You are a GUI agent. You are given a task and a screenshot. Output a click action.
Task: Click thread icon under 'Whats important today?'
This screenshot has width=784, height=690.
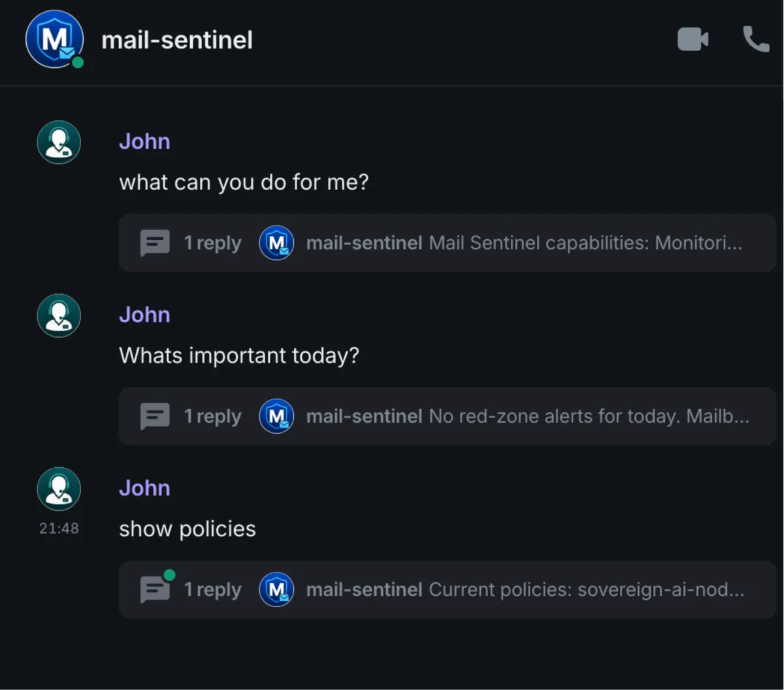155,416
